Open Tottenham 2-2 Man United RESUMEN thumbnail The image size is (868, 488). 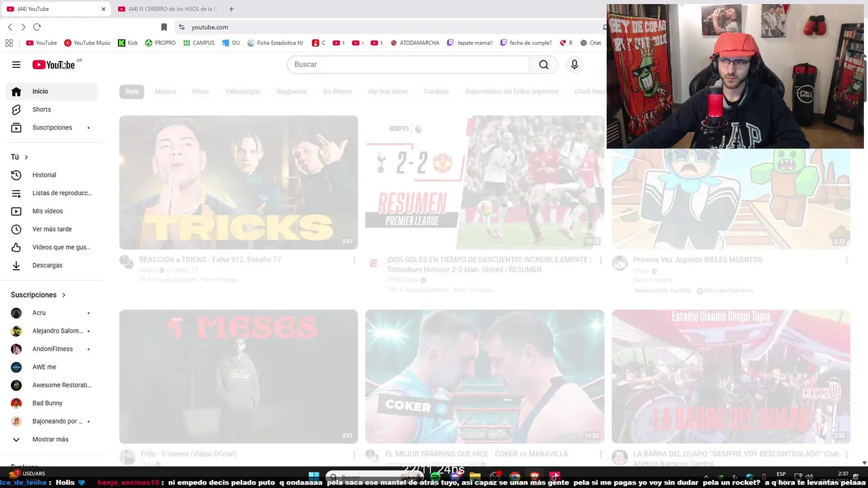pos(485,182)
